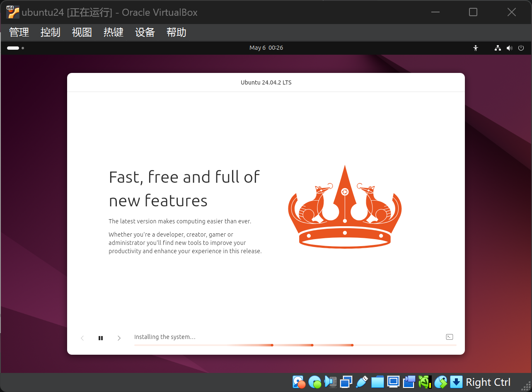Screen dimensions: 532x392
Task: Maximize the VirtualBox window
Action: pyautogui.click(x=473, y=12)
